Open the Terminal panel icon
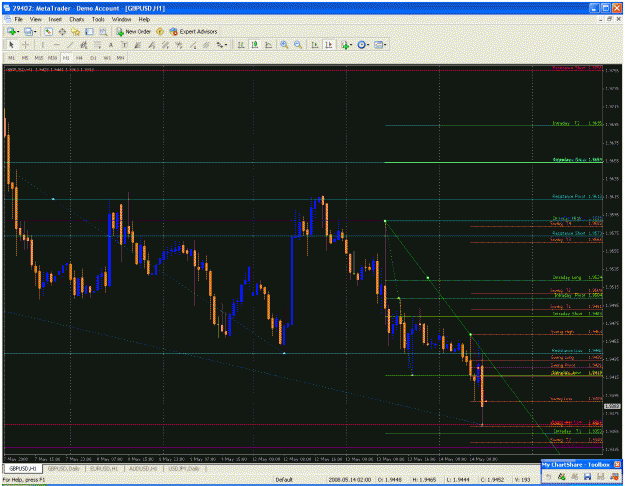625x486 pixels. (89, 31)
